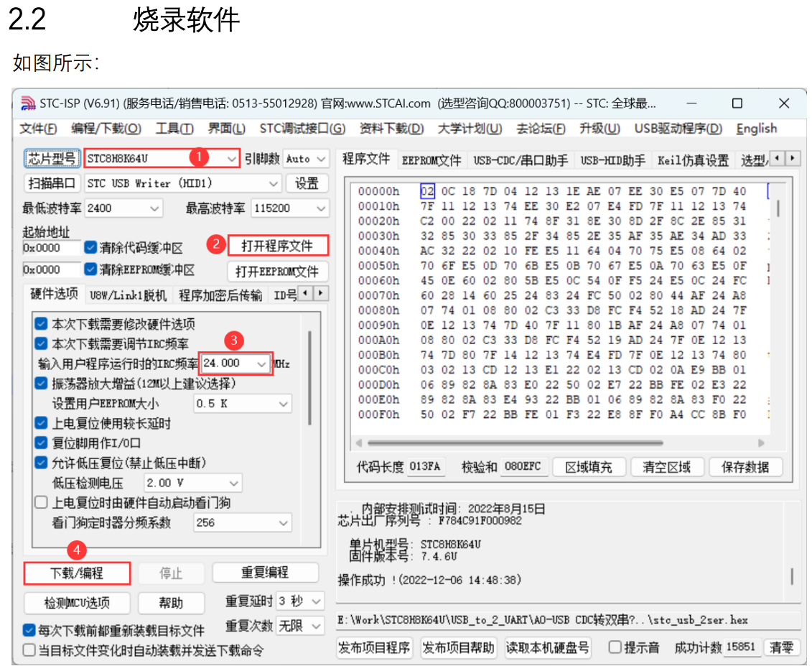Open the 界面(L) menu

pyautogui.click(x=227, y=129)
